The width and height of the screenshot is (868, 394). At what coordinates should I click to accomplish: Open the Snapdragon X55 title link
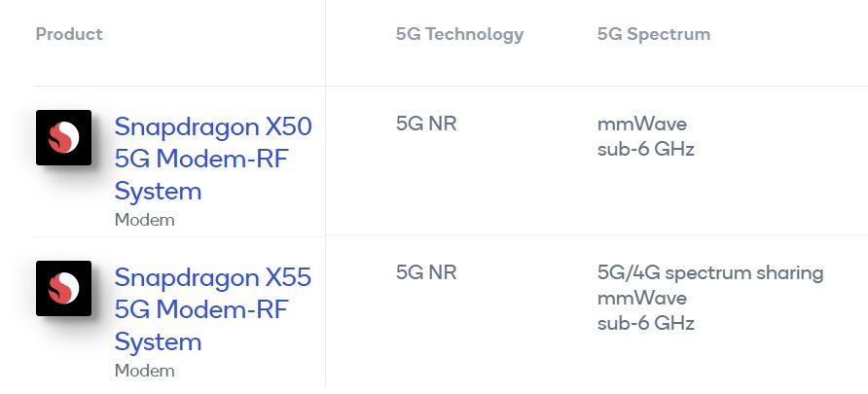(213, 309)
